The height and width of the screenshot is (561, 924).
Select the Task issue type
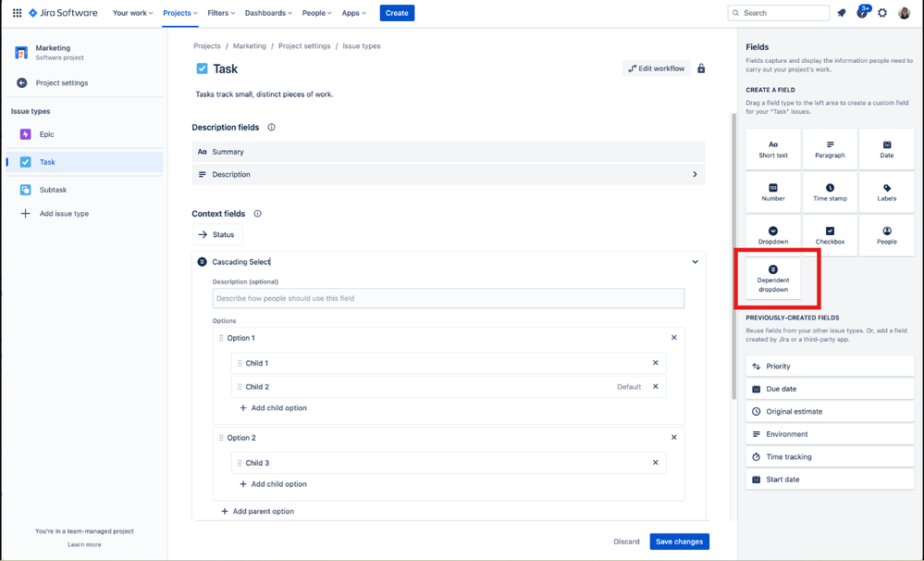(x=85, y=162)
